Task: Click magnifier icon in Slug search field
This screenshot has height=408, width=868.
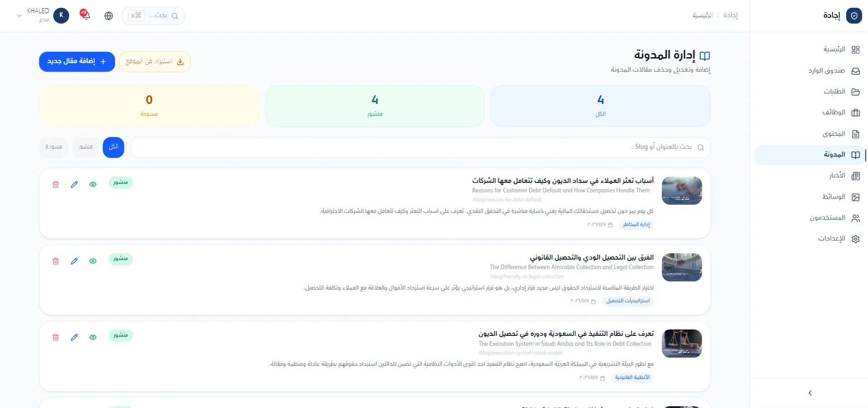Action: 701,147
